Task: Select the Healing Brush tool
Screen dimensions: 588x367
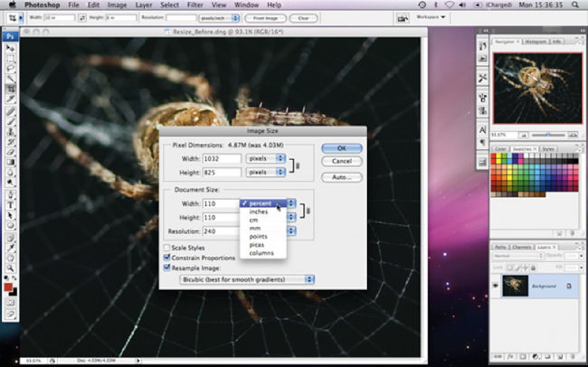Action: pos(10,111)
